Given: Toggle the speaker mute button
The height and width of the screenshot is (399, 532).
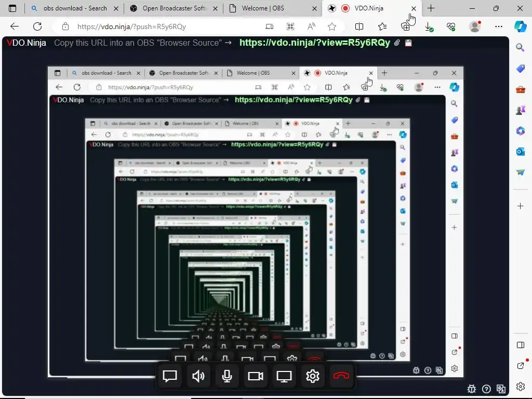Looking at the screenshot, I should pyautogui.click(x=198, y=376).
